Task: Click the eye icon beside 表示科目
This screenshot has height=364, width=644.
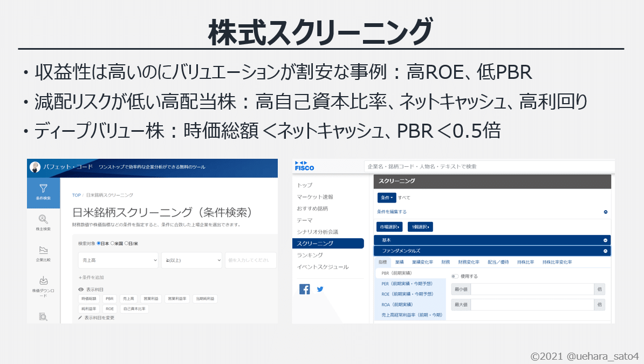Action: click(x=81, y=289)
